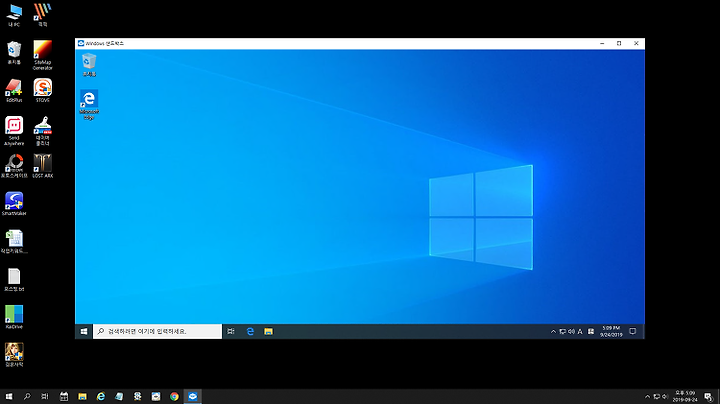720x404 pixels.
Task: Click the volume icon in Sandbox tray
Action: 571,331
